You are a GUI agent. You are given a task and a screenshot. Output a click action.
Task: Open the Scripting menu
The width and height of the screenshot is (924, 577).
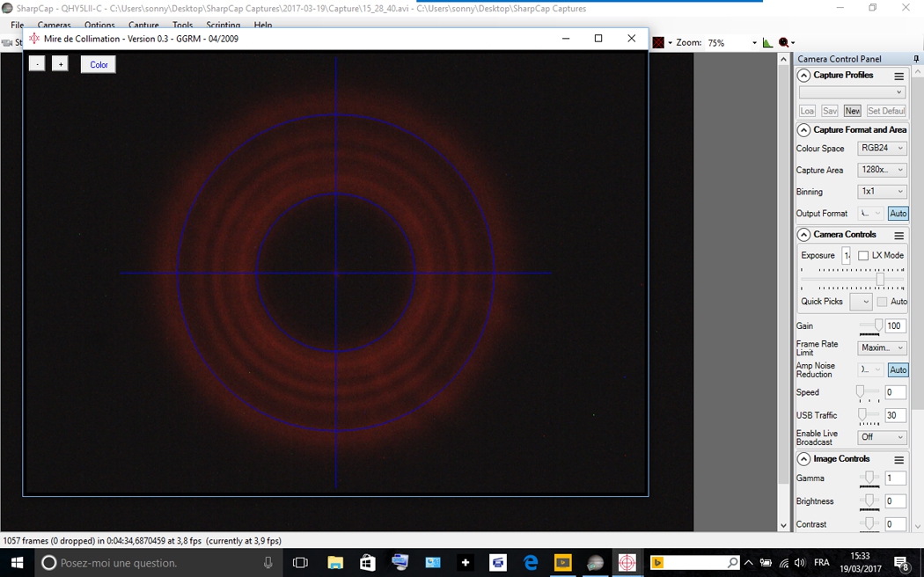[223, 25]
